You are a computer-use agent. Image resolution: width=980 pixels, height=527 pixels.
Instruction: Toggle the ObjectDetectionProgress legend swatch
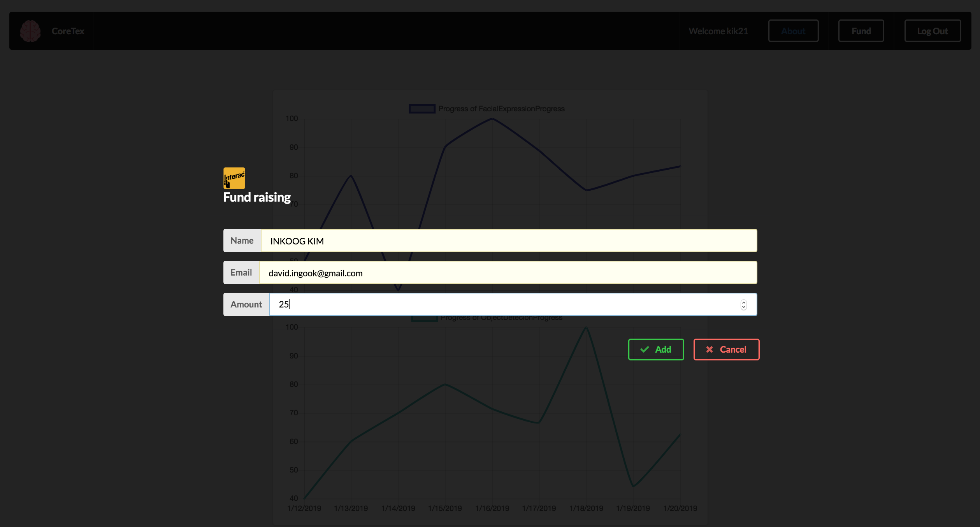pos(424,318)
